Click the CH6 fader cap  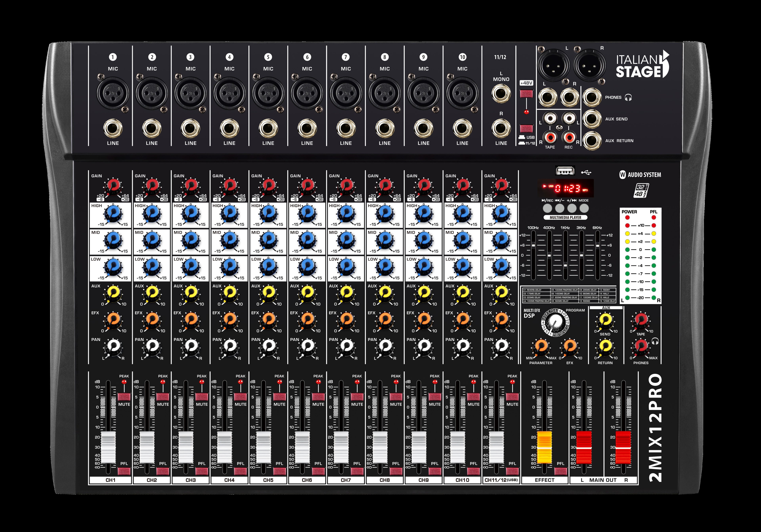tap(302, 448)
